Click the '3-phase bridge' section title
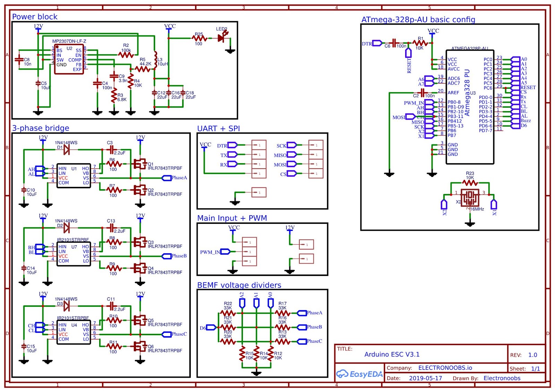This screenshot has height=392, width=555. click(41, 128)
